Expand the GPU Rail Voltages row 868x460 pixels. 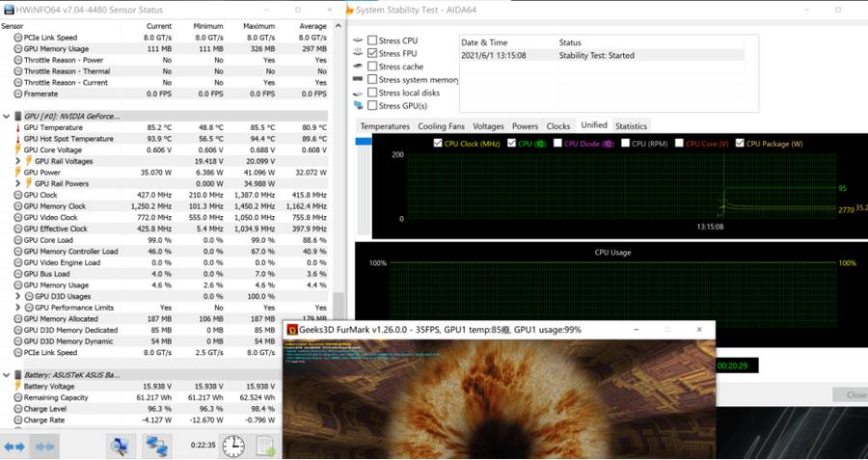(x=17, y=161)
